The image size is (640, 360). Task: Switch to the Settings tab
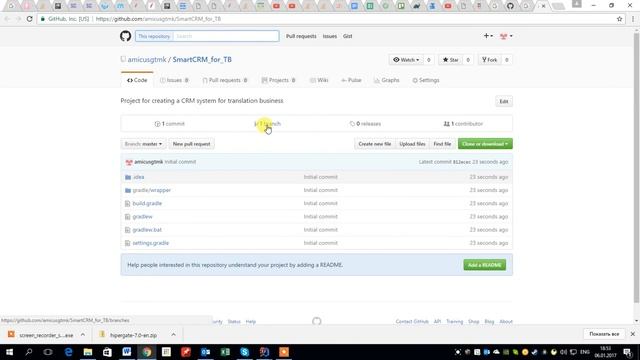(x=426, y=80)
